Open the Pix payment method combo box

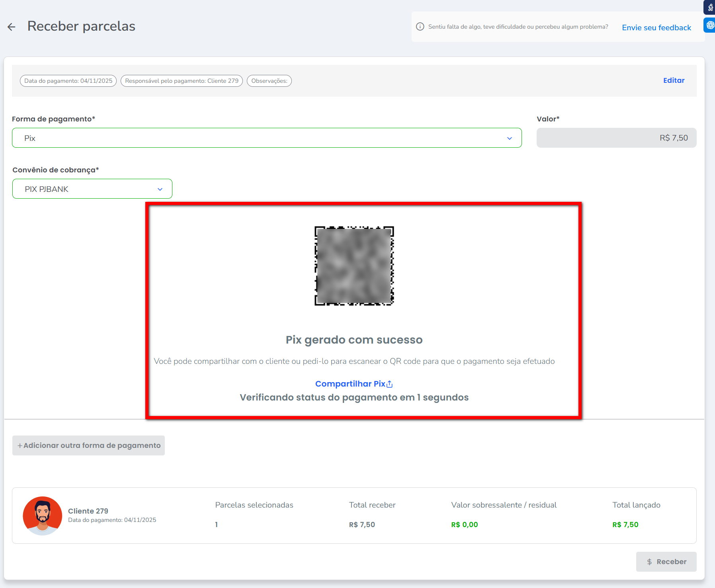coord(259,138)
